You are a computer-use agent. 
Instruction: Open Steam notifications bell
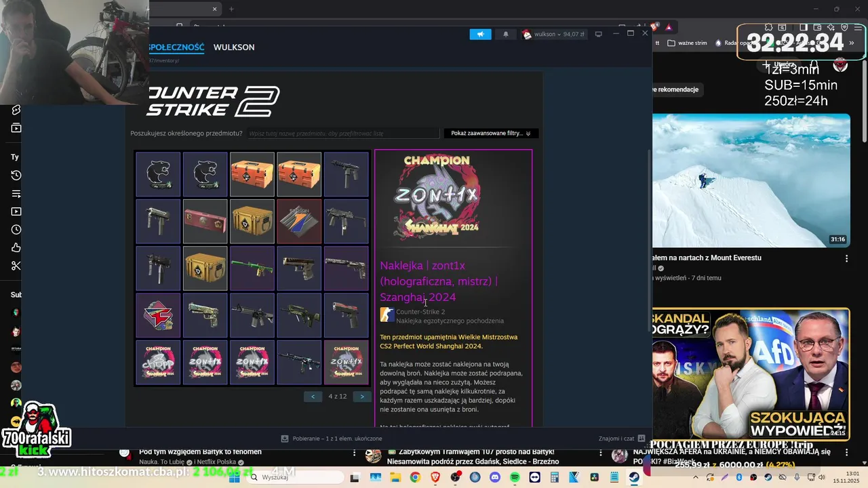tap(505, 34)
